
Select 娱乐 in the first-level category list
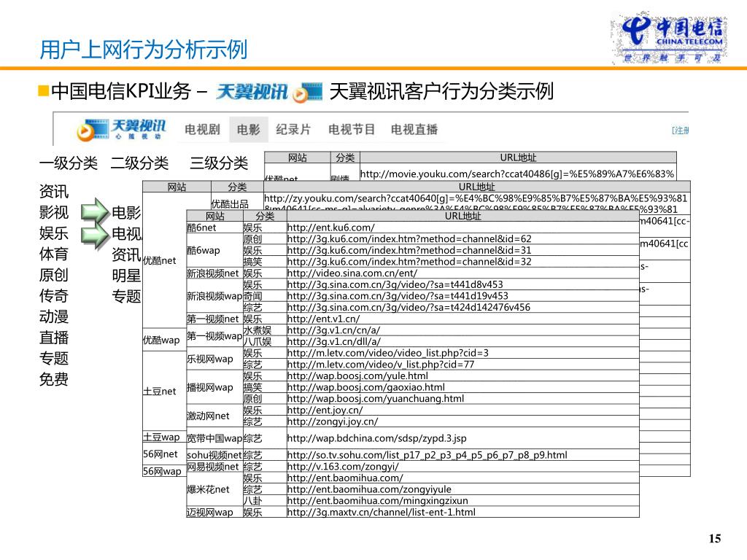point(54,233)
